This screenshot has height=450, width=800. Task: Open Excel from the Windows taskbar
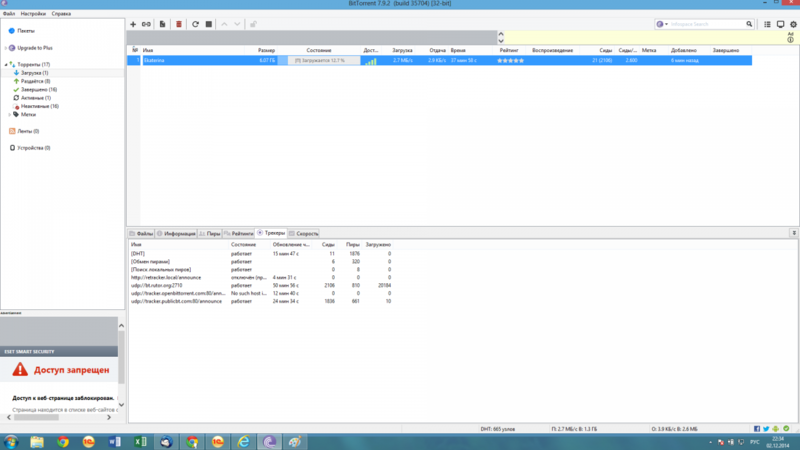pyautogui.click(x=140, y=441)
